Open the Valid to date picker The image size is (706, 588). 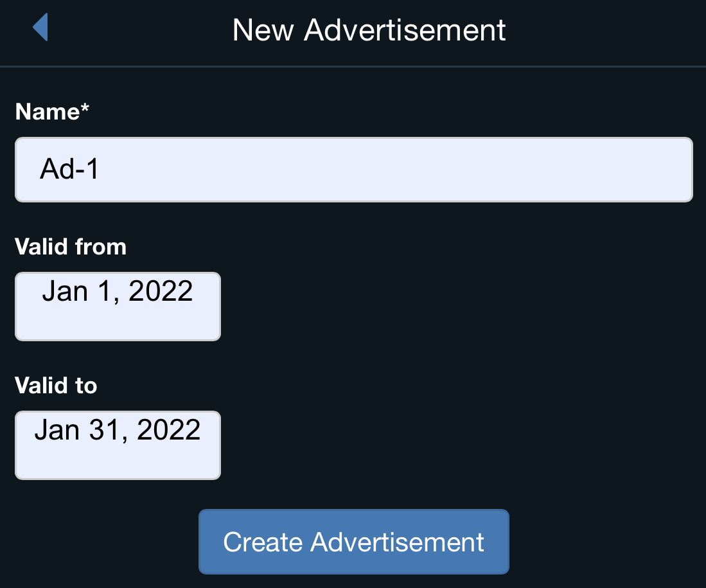pos(118,445)
